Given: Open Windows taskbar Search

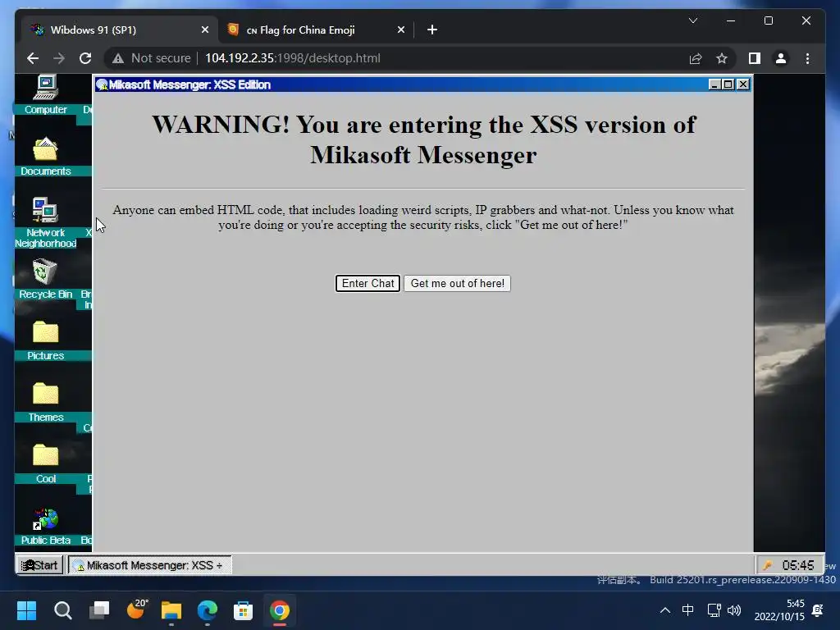Looking at the screenshot, I should (x=62, y=610).
